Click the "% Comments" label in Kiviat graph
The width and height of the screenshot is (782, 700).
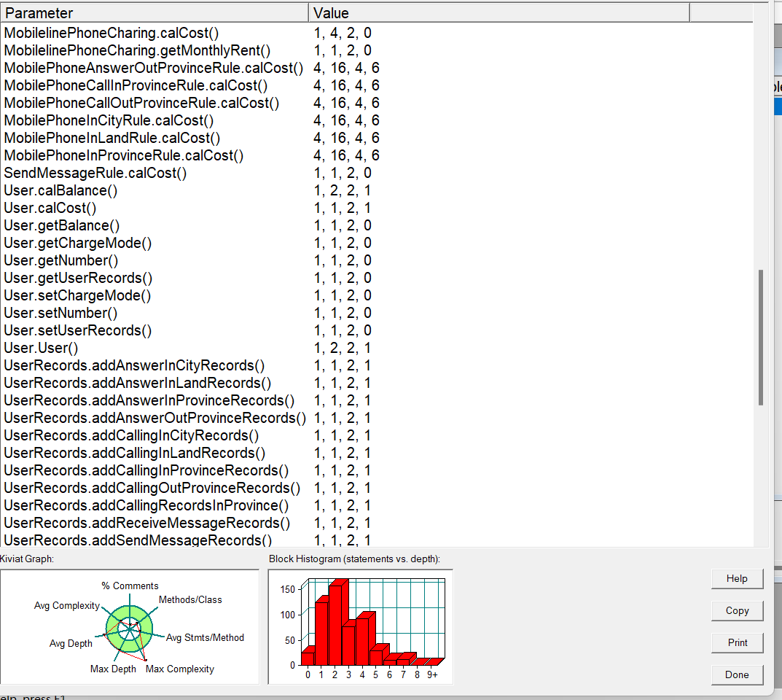click(x=130, y=586)
